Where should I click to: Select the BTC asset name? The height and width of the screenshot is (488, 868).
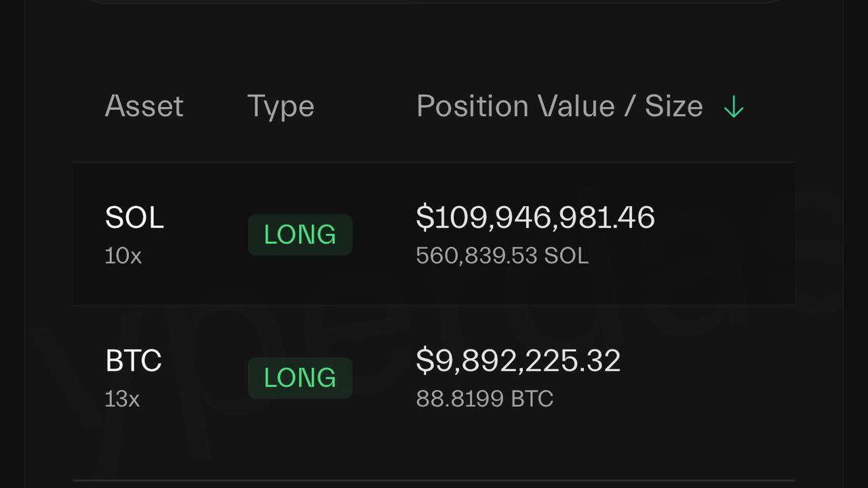click(134, 361)
